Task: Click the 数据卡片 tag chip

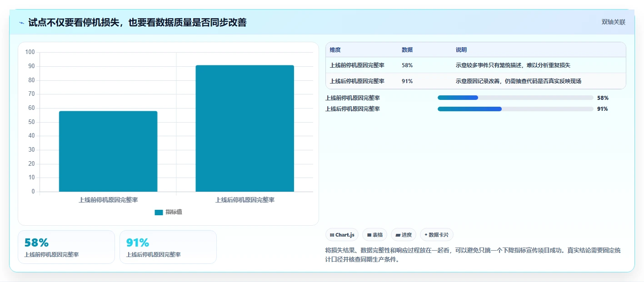Action: pos(437,235)
